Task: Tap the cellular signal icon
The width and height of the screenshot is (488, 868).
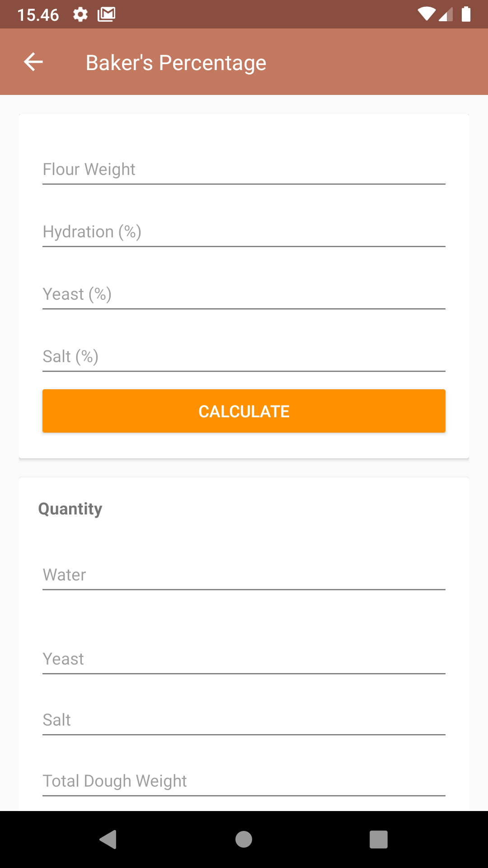Action: 446,14
